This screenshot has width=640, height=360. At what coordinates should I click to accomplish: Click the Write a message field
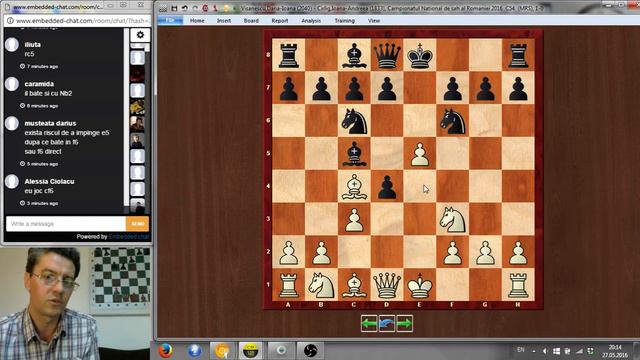(66, 224)
